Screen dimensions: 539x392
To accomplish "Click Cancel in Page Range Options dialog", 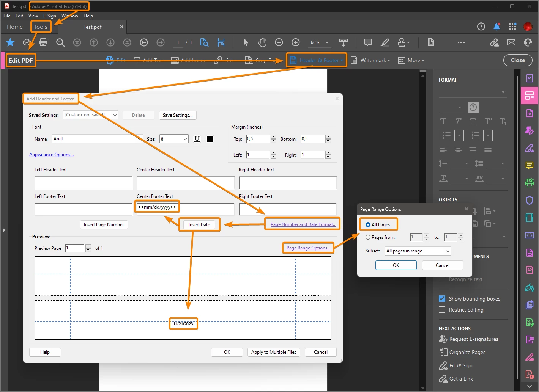I will [443, 265].
